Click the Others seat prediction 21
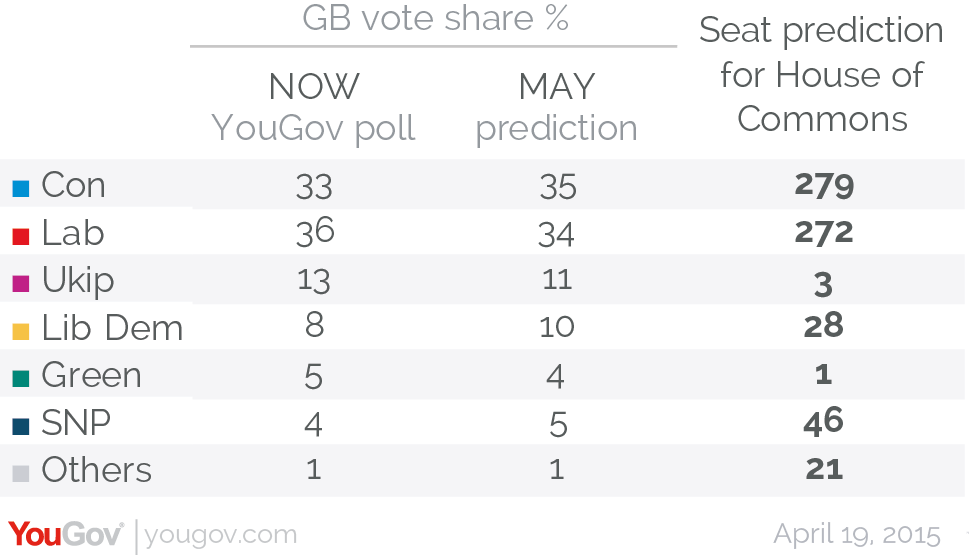 coord(824,470)
